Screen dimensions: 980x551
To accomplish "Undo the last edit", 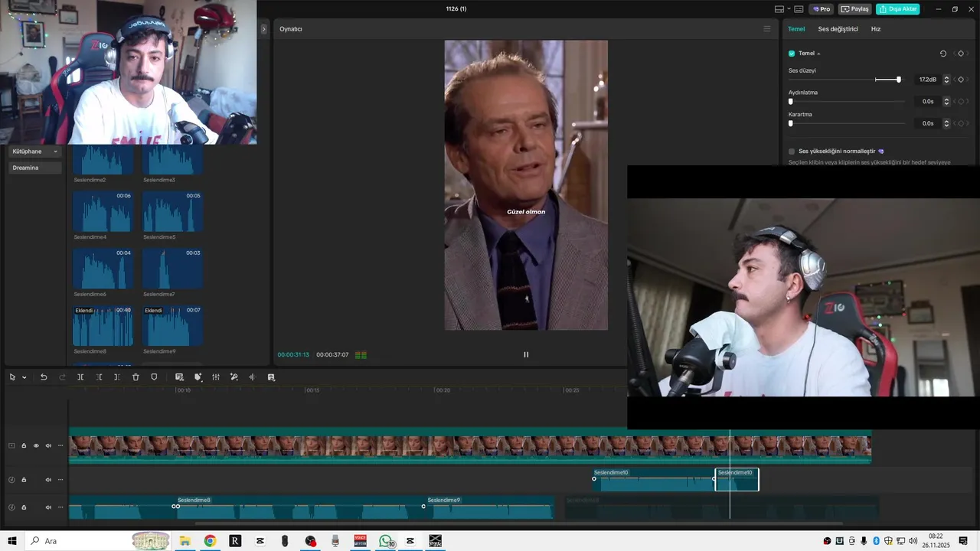I will pos(44,377).
